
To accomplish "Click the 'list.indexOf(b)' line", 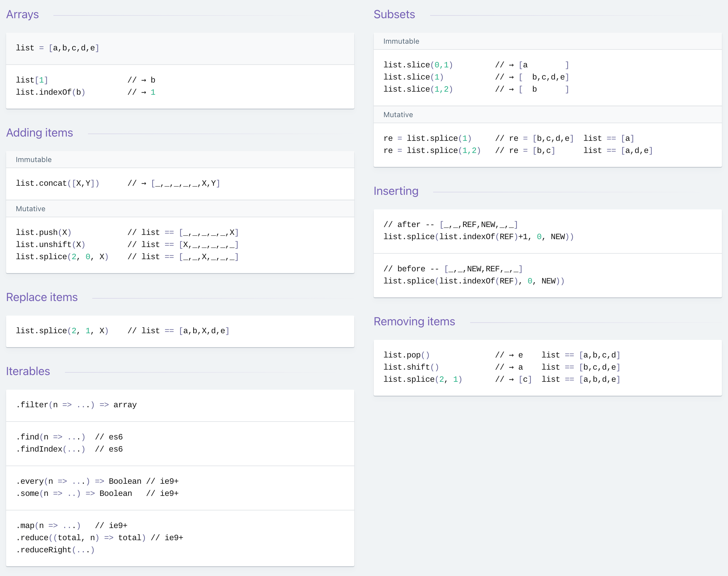I will [x=86, y=92].
